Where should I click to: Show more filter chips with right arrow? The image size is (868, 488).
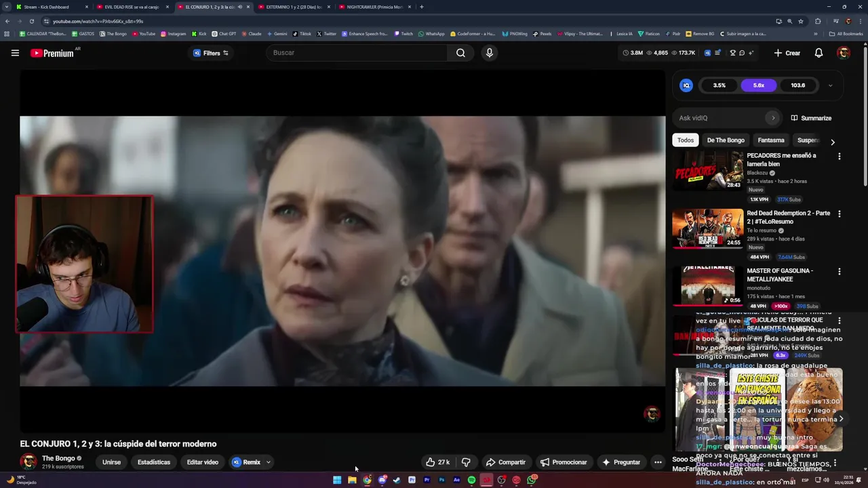833,142
